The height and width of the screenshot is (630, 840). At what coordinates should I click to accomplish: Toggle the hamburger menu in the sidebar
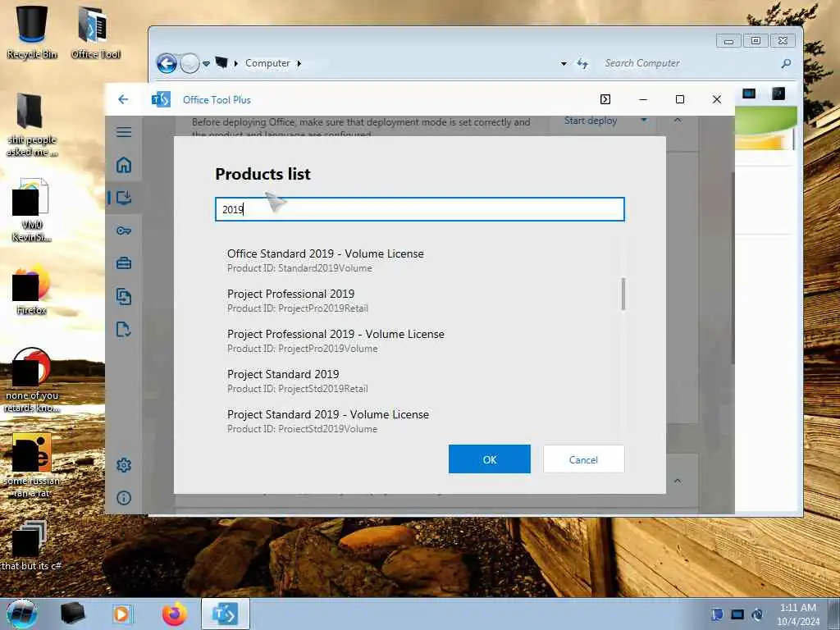tap(124, 132)
